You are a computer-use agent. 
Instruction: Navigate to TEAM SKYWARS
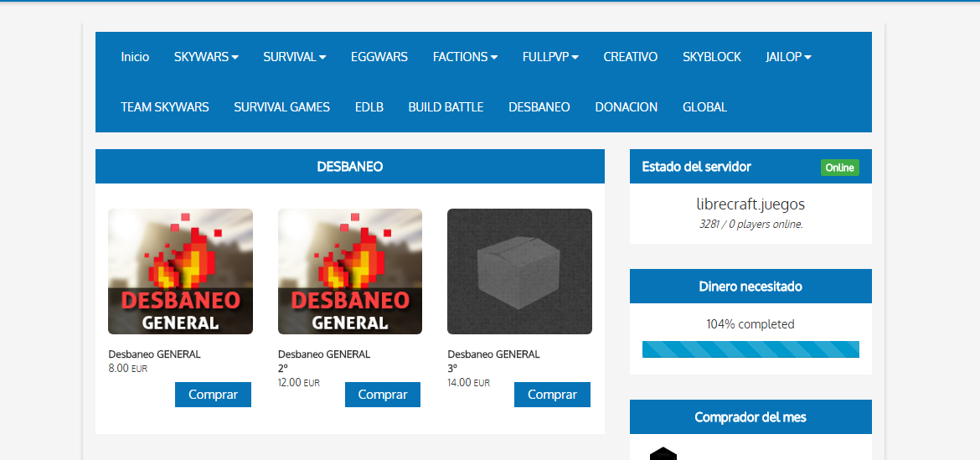point(165,107)
